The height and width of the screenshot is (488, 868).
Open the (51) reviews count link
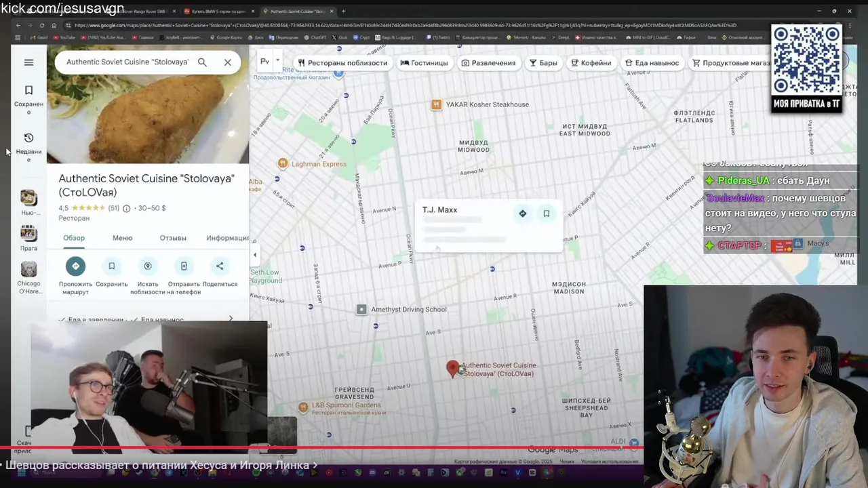click(x=114, y=208)
